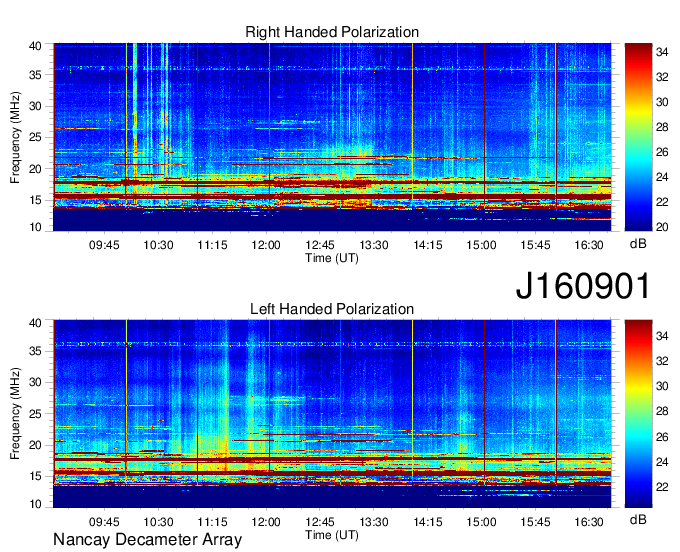The image size is (680, 552).
Task: Click the 20 frequency tick on Right Handed plot
Action: [x=36, y=169]
